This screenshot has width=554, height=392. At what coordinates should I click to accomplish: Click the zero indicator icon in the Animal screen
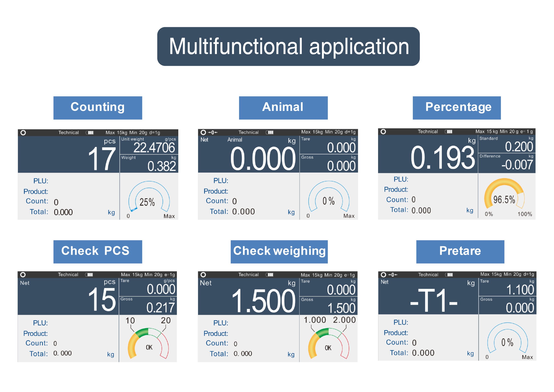coord(213,132)
